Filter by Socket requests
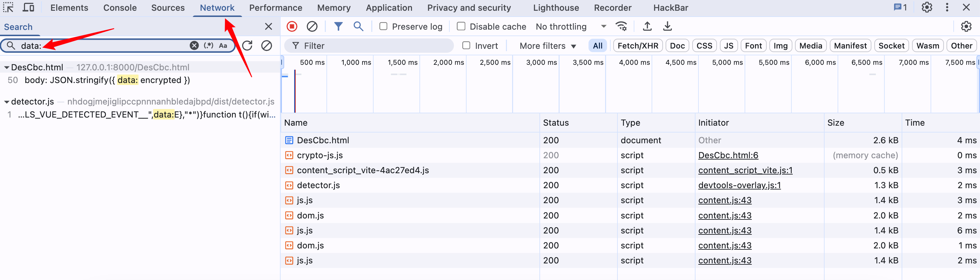980x280 pixels. click(891, 46)
